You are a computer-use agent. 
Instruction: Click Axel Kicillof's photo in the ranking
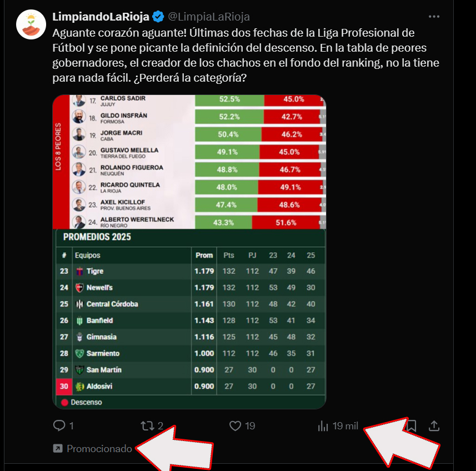[79, 205]
